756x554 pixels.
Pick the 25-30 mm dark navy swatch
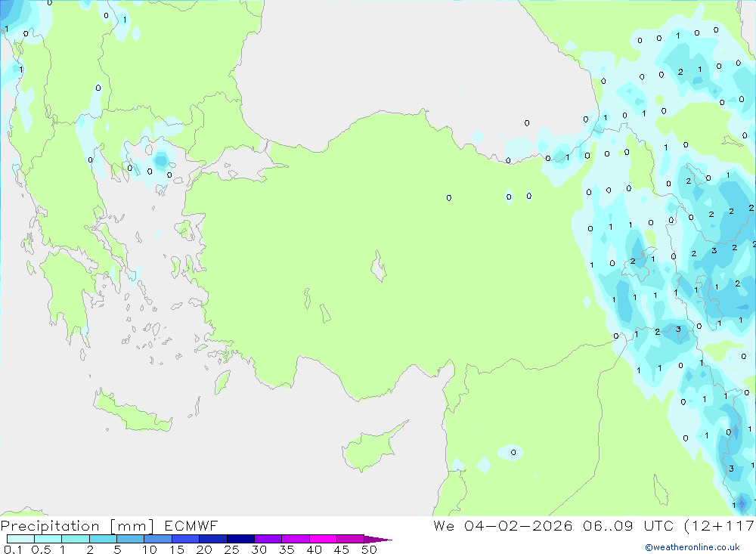point(240,540)
